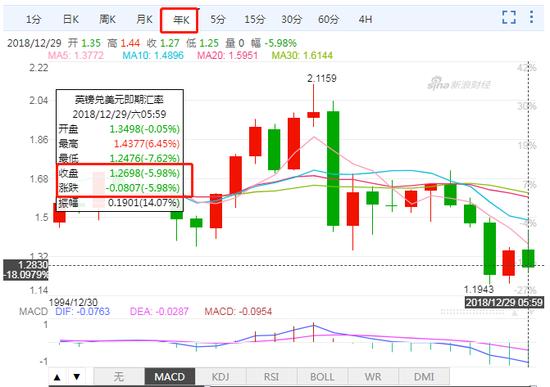Choose the 60分 interval tab
The width and height of the screenshot is (550, 387).
[x=328, y=19]
